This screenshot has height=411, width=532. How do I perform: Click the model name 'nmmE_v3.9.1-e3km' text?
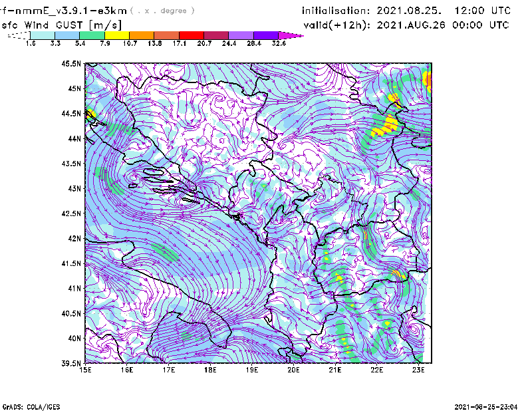click(x=68, y=11)
